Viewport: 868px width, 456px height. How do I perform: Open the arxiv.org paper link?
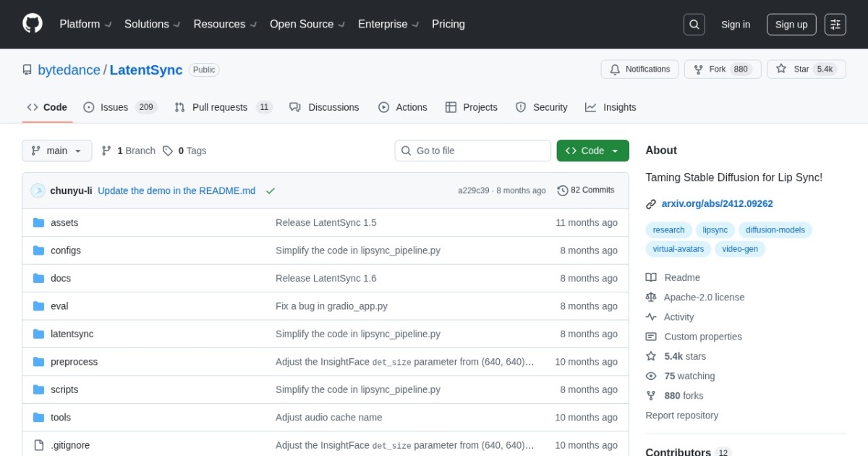pos(717,203)
